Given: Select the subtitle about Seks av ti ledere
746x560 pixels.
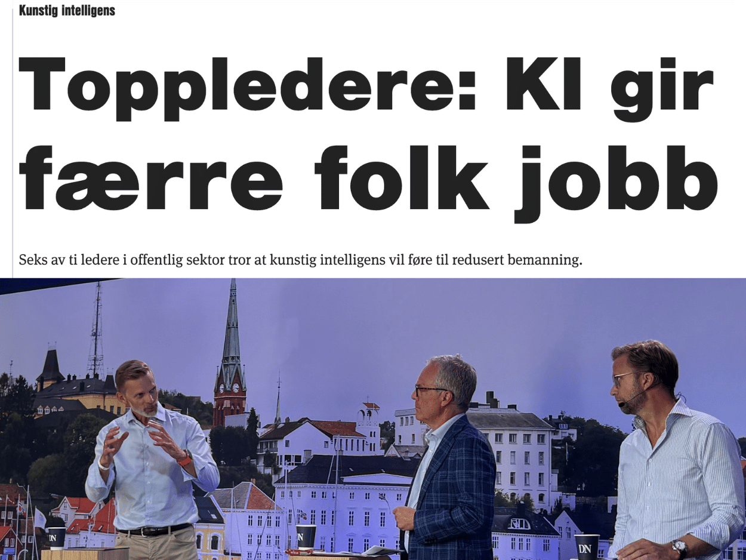Looking at the screenshot, I should [x=300, y=260].
